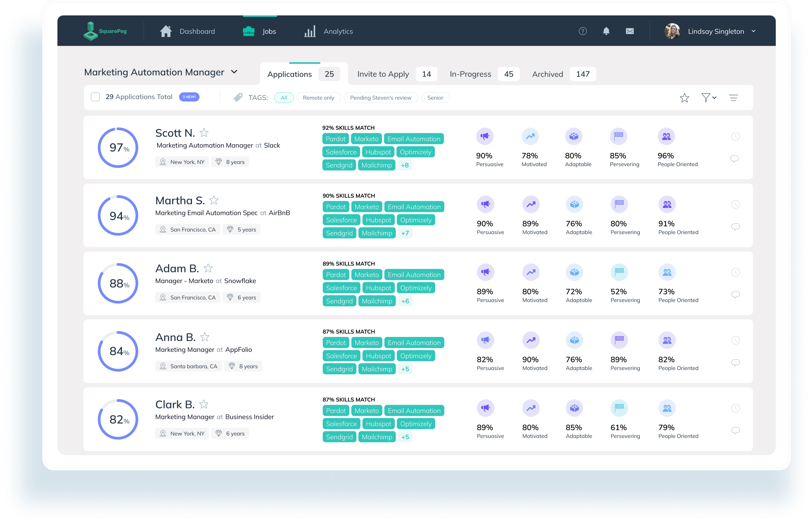
Task: Open Martha S.'s candidate name
Action: (x=180, y=200)
